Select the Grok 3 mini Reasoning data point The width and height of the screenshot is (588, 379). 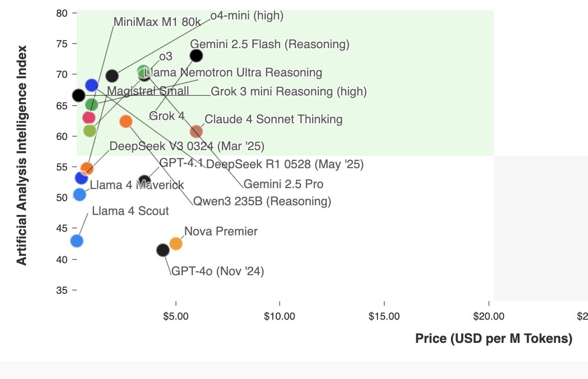(79, 95)
